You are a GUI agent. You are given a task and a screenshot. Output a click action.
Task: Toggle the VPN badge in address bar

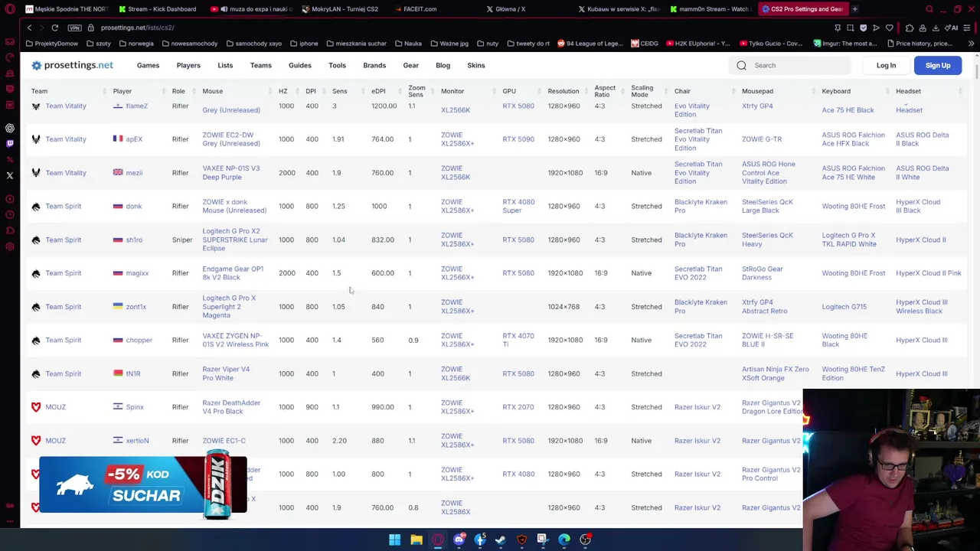74,28
